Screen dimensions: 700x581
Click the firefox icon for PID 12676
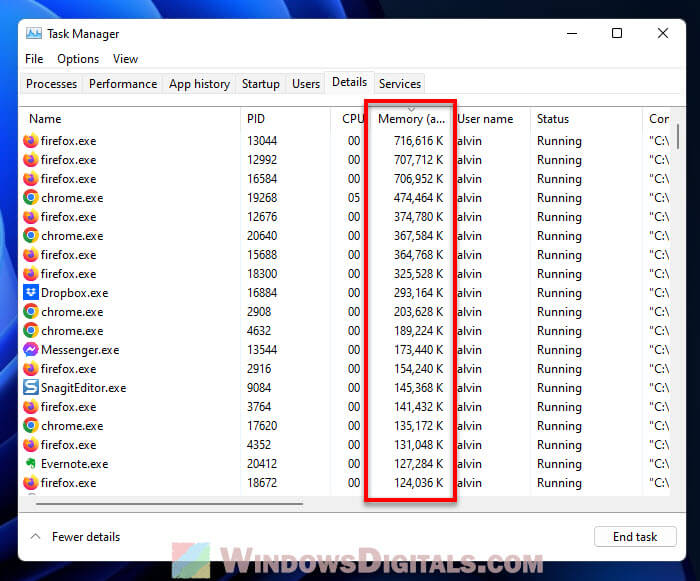tap(30, 217)
